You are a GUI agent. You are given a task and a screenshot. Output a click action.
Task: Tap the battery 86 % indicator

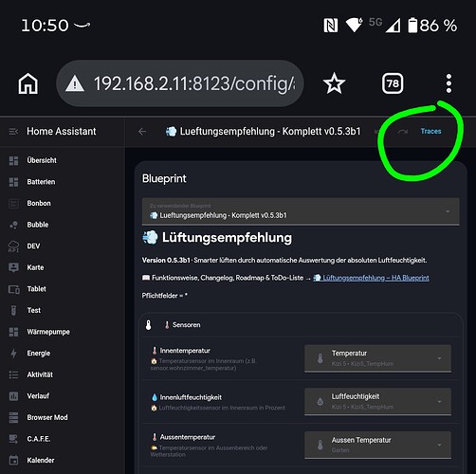click(432, 26)
